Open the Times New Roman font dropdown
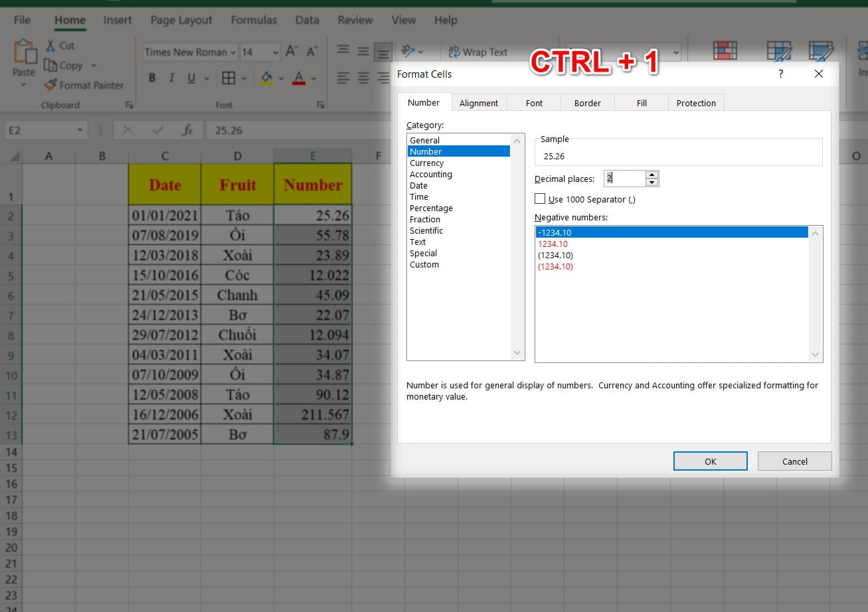 [x=232, y=52]
